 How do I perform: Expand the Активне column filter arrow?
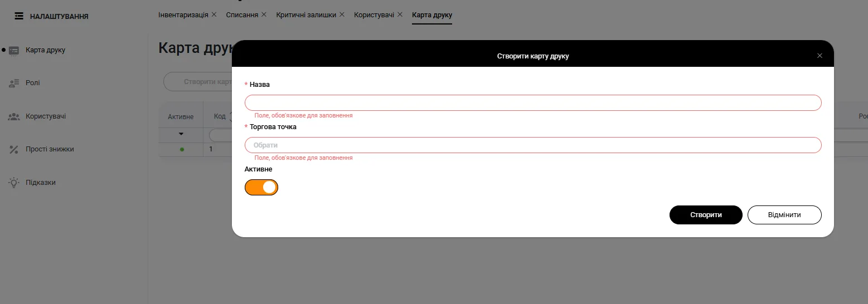[x=181, y=134]
